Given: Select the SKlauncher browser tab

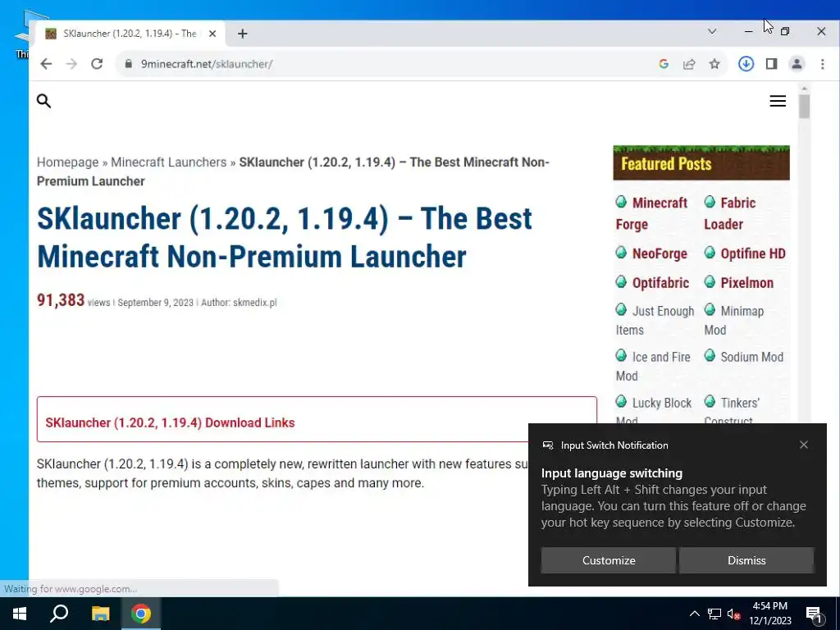Looking at the screenshot, I should [x=130, y=33].
